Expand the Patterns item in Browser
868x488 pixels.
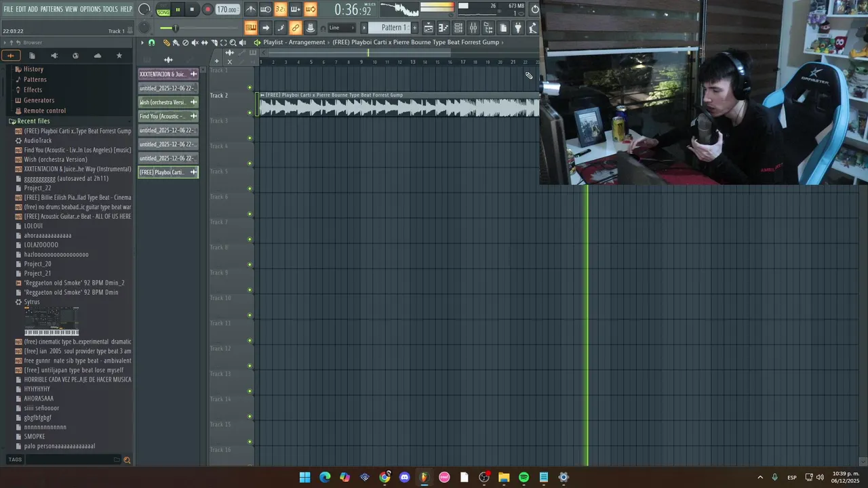pyautogui.click(x=35, y=79)
